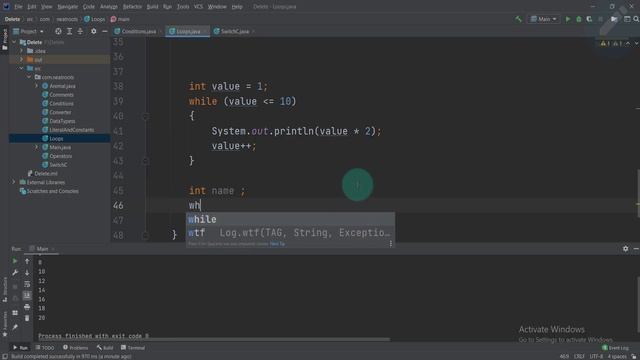Viewport: 640px width, 360px height.
Task: Choose 'wtf' Log.wtf completion suggestion
Action: (290, 233)
